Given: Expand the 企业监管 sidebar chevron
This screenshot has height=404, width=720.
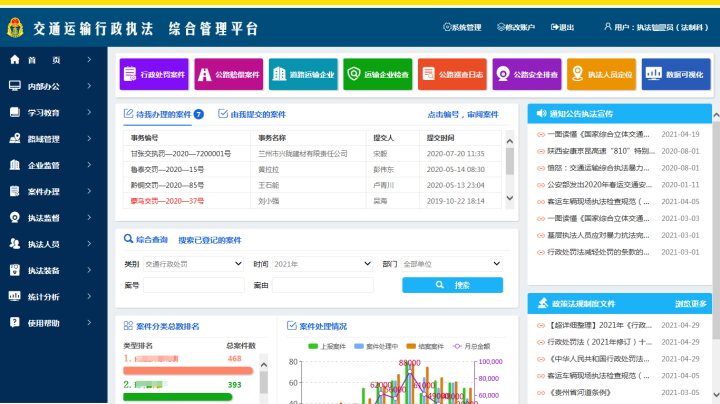Looking at the screenshot, I should pyautogui.click(x=89, y=165).
